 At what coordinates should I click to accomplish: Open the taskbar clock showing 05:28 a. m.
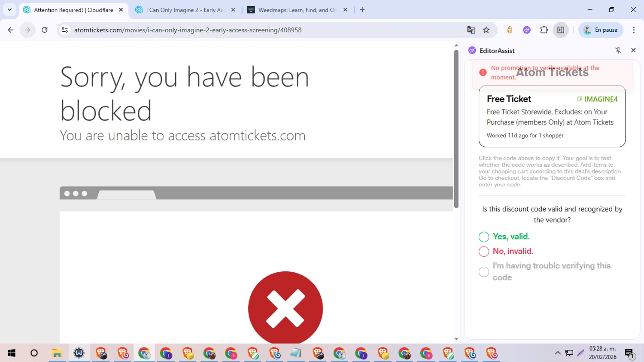602,353
